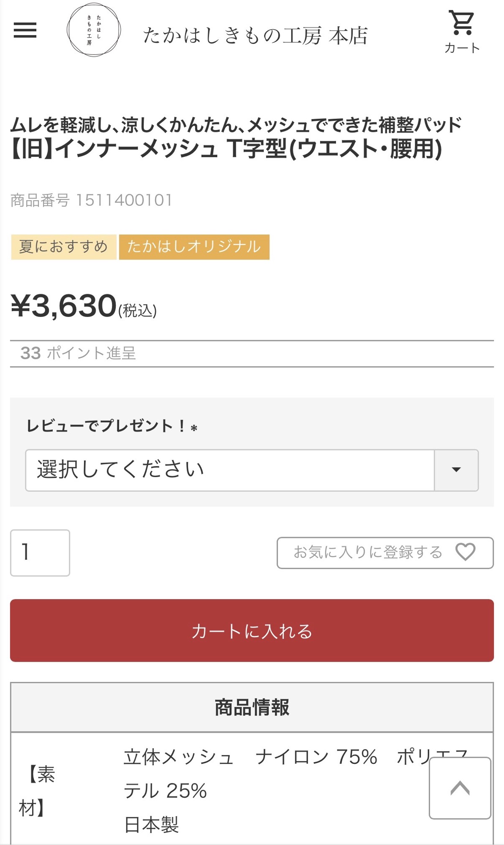Click the ¥3,630 price text

click(63, 306)
